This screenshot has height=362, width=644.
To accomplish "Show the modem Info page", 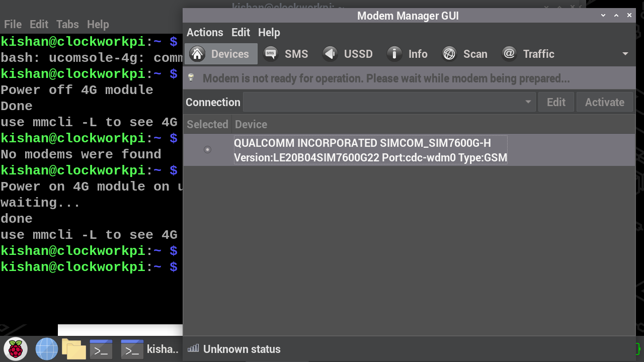I will coord(407,54).
